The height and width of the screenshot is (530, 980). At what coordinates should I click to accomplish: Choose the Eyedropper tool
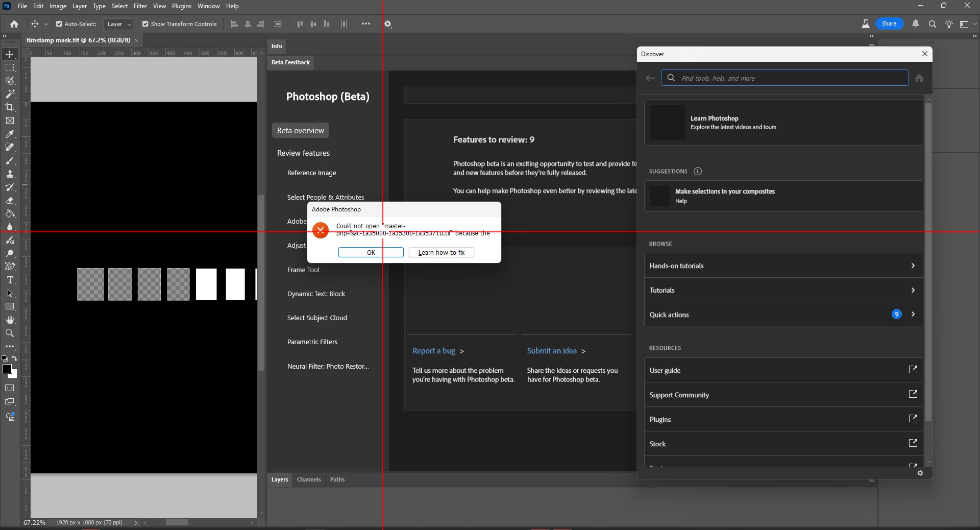tap(10, 134)
